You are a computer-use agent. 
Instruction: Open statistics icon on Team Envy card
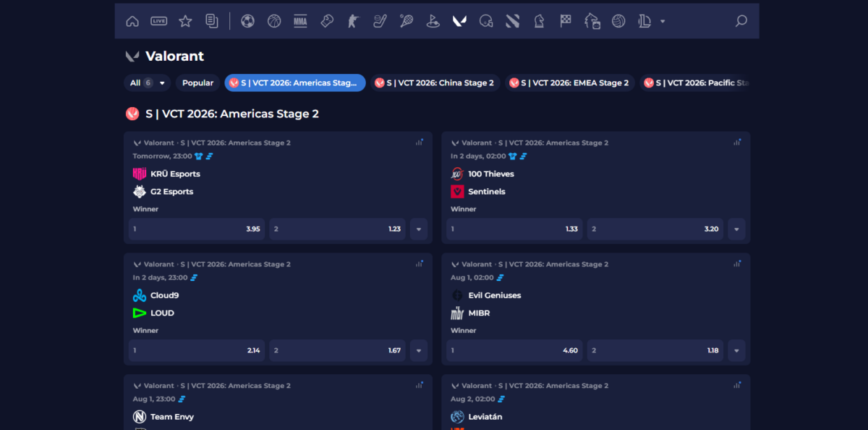419,385
